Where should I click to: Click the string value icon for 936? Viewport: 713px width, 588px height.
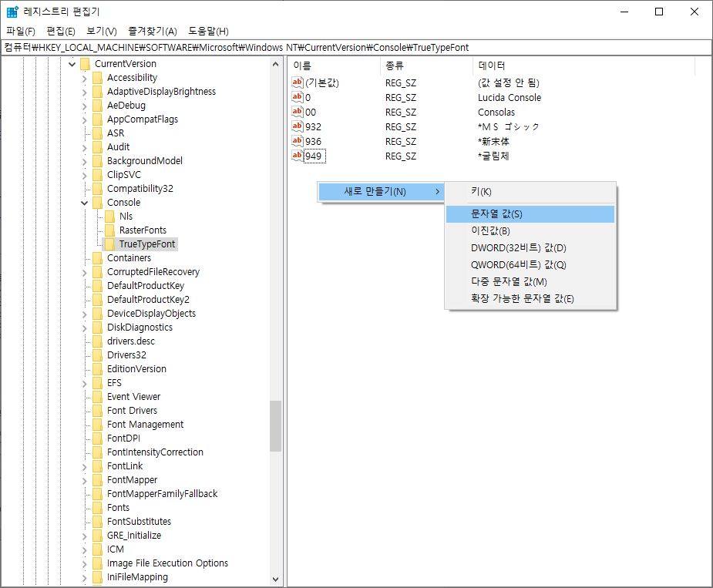click(x=298, y=141)
